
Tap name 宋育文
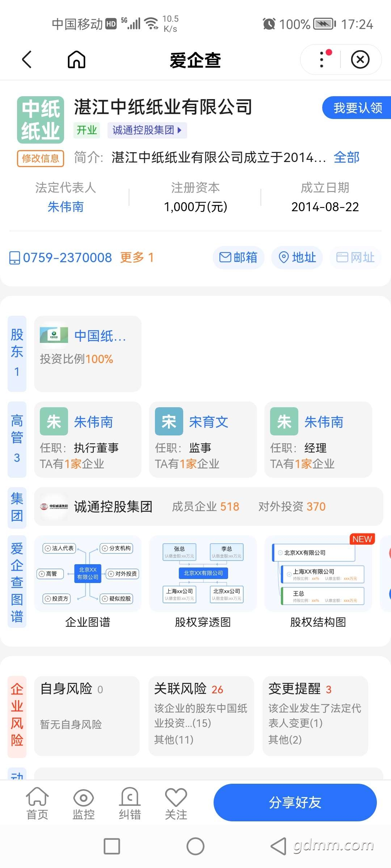point(209,422)
